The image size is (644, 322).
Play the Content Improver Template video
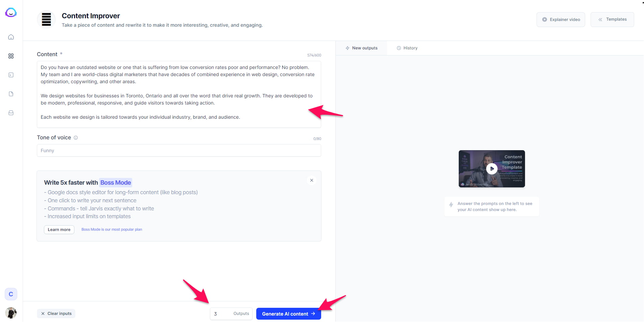[x=492, y=168]
